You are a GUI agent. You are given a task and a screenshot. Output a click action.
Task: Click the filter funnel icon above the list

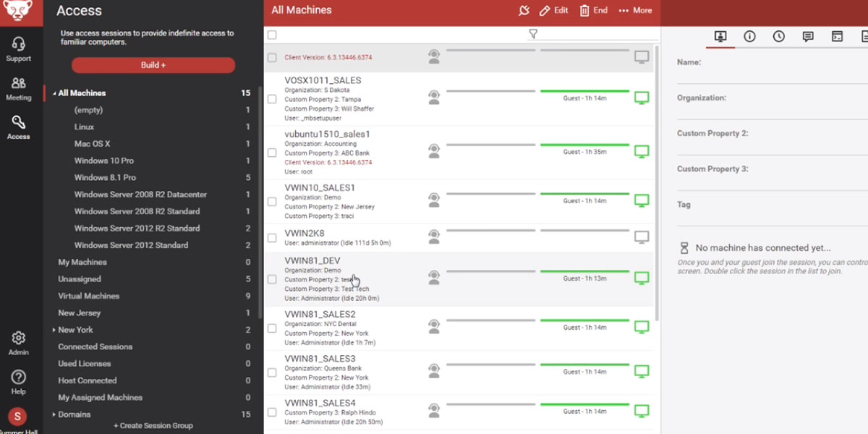point(533,34)
